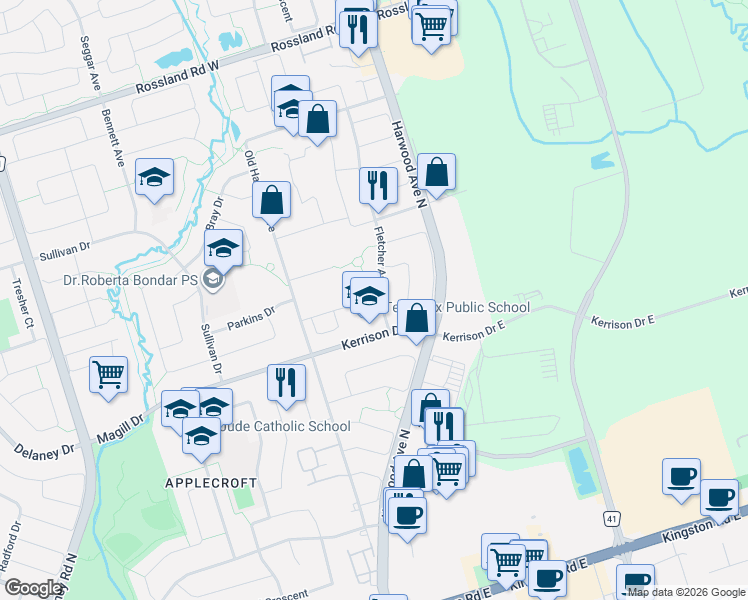Open the restaurant marker on Rossland Rd
The image size is (748, 600).
358,30
